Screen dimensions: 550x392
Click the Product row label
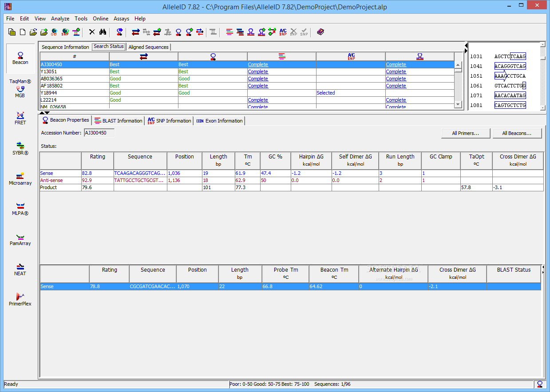pyautogui.click(x=48, y=187)
